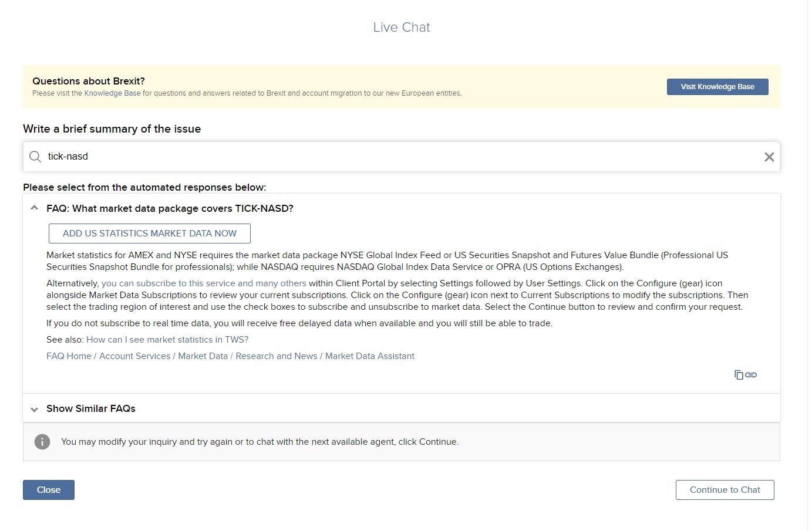Screen dimensions: 812x531
Task: Focus the issue summary input containing 'tick-nasd'
Action: tap(399, 157)
